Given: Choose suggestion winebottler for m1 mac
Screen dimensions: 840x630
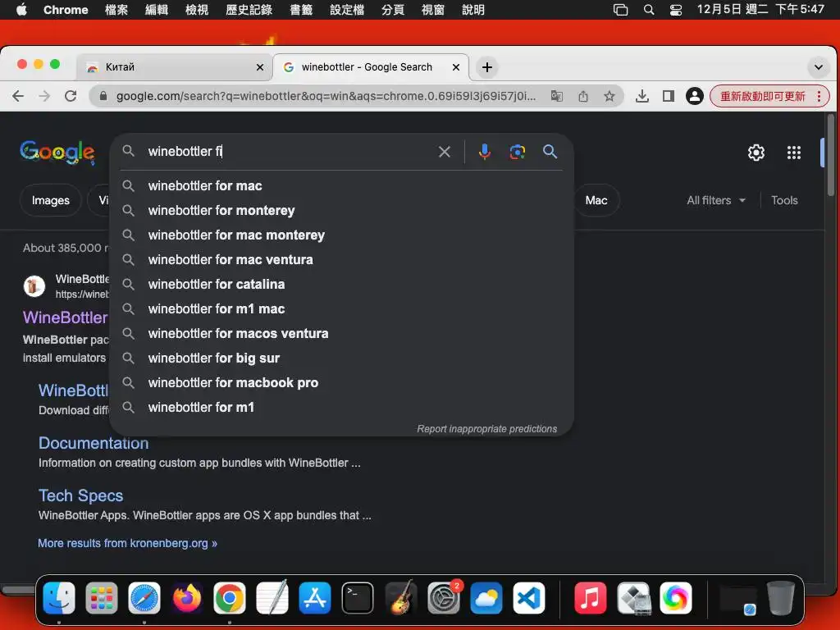Looking at the screenshot, I should point(341,309).
